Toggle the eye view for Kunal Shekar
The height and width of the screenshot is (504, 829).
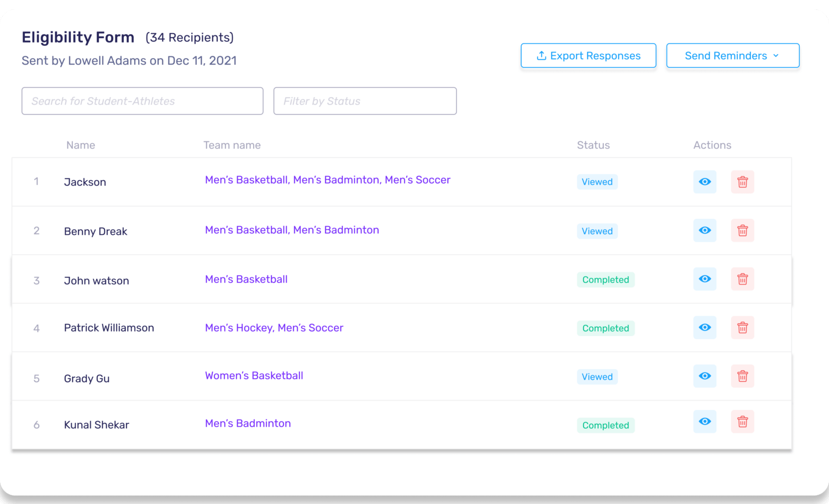click(x=705, y=422)
